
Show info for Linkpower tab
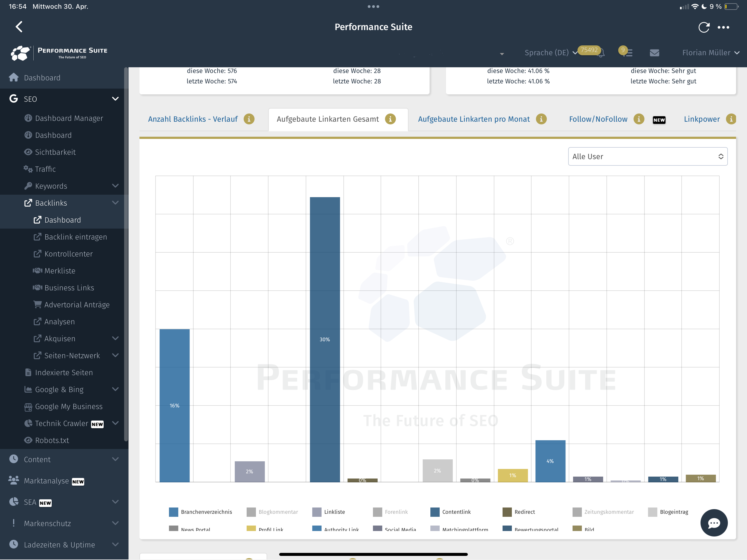coord(731,119)
